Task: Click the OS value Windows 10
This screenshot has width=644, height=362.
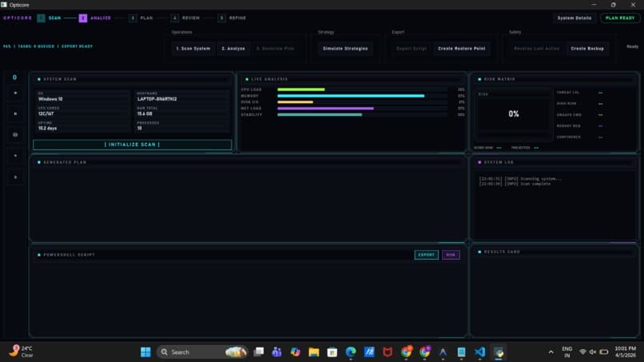Action: [x=50, y=99]
